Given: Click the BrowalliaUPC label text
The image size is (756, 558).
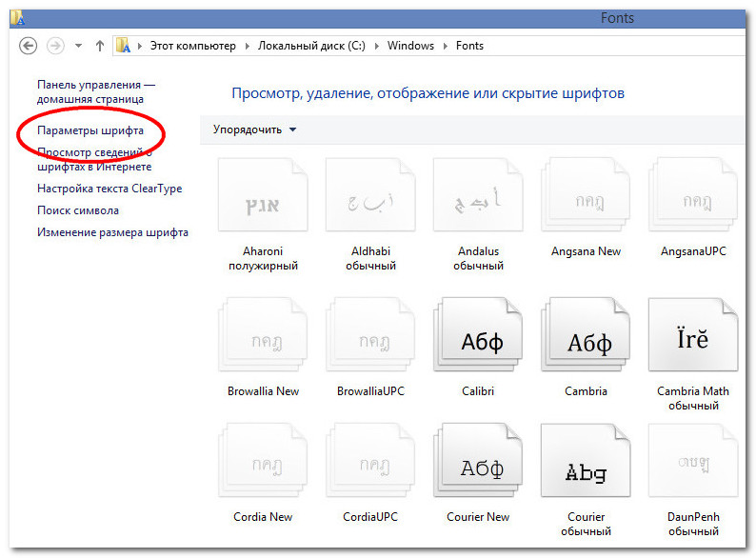Looking at the screenshot, I should 370,391.
